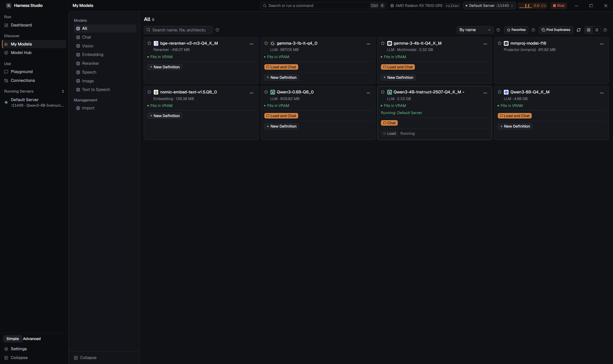Select the Embedding model category

(105, 55)
